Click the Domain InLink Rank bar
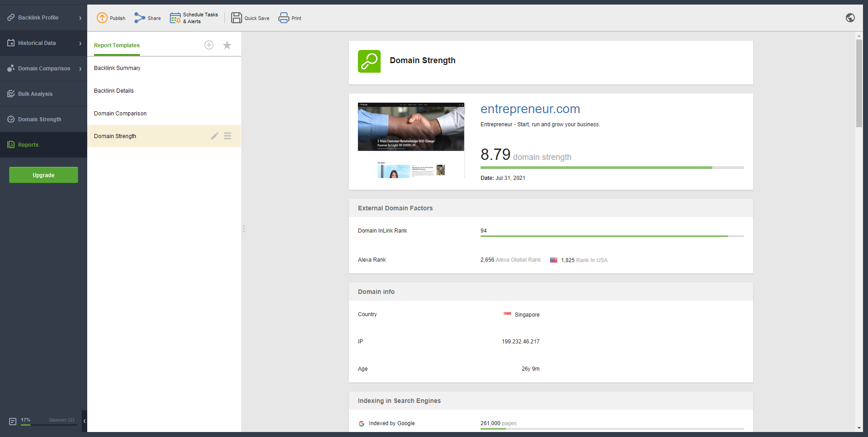 tap(612, 236)
